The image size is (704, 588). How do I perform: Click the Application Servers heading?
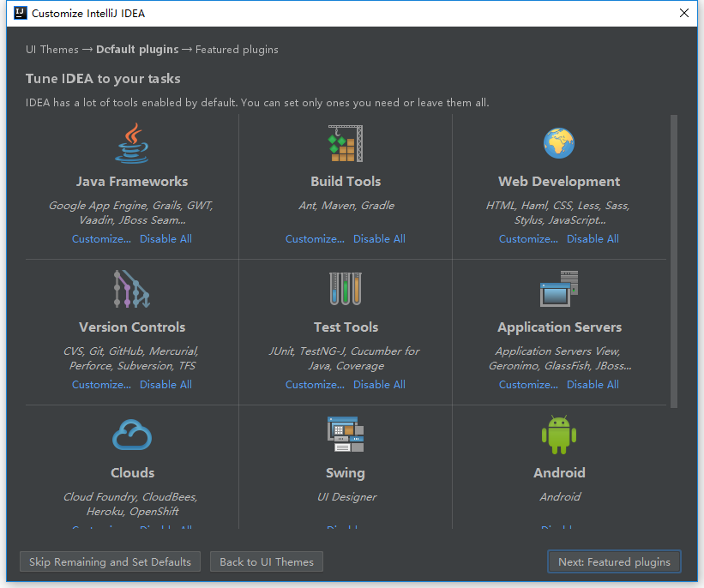(x=559, y=327)
